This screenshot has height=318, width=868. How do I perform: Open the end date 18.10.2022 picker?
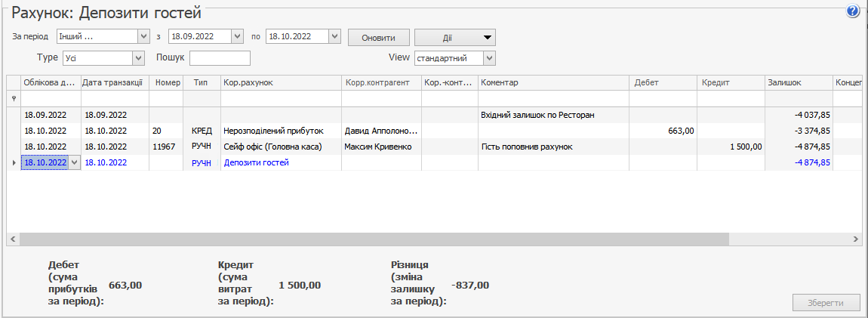(x=335, y=36)
